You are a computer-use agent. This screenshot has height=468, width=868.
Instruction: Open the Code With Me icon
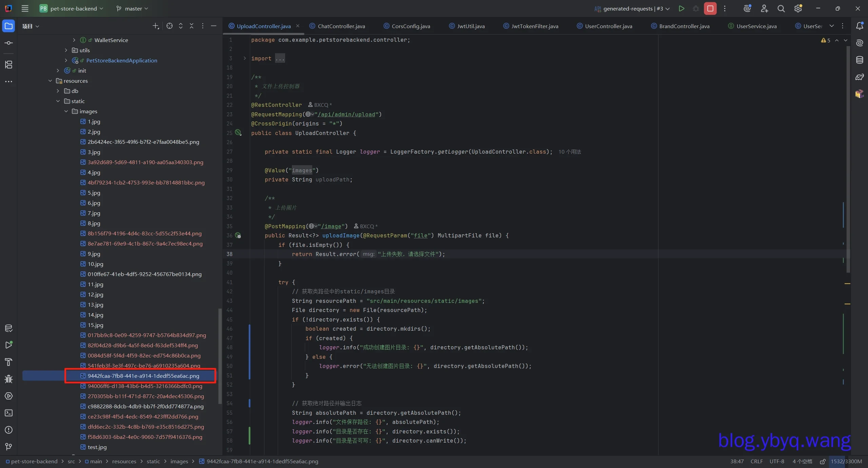(764, 8)
